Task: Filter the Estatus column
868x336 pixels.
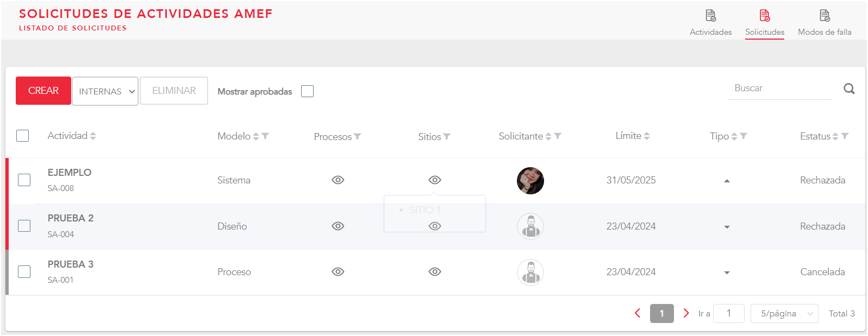Action: click(x=845, y=136)
